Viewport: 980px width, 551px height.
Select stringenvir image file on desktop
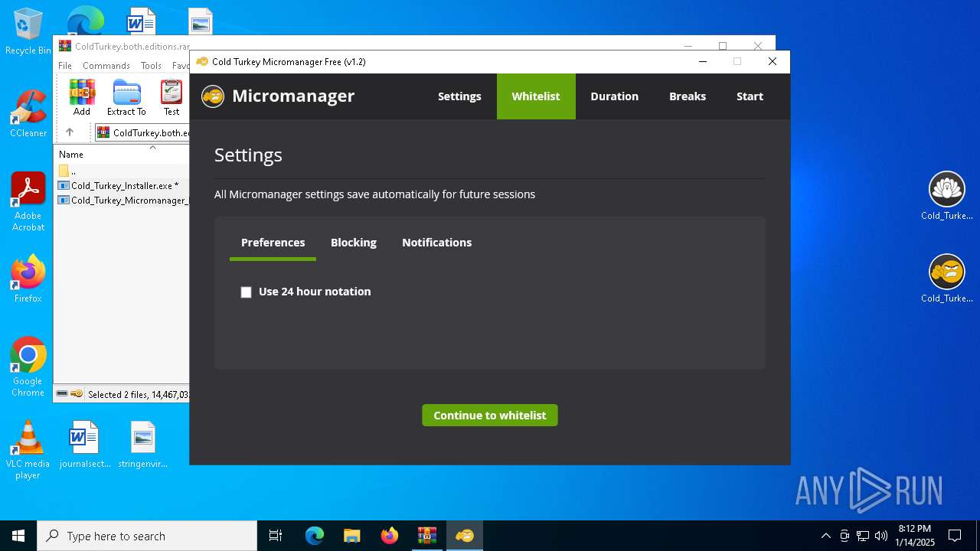[143, 444]
